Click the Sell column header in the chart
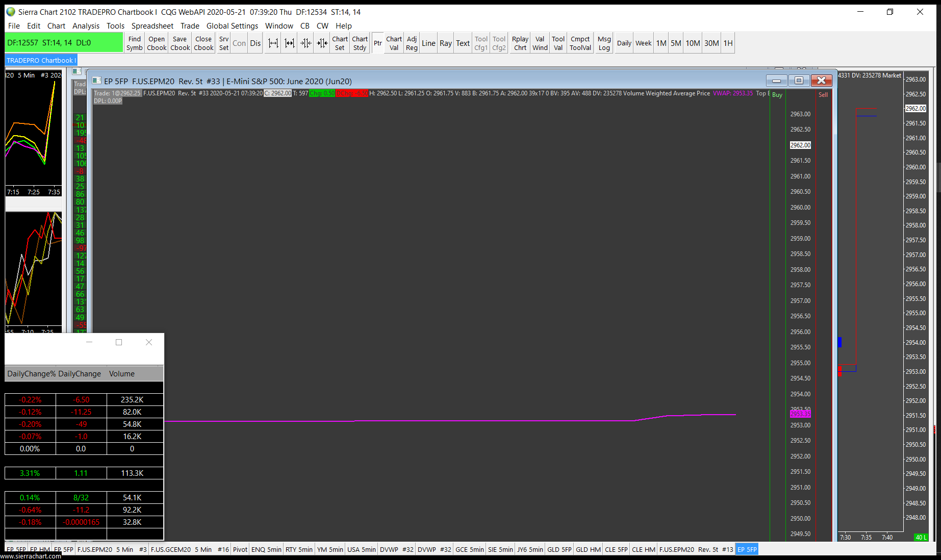Screen dimensions: 941x560 823,95
